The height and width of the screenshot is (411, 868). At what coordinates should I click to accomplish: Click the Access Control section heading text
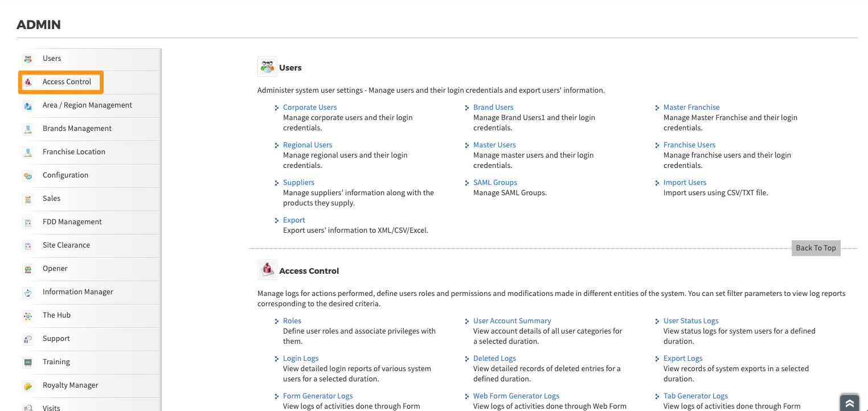[309, 270]
